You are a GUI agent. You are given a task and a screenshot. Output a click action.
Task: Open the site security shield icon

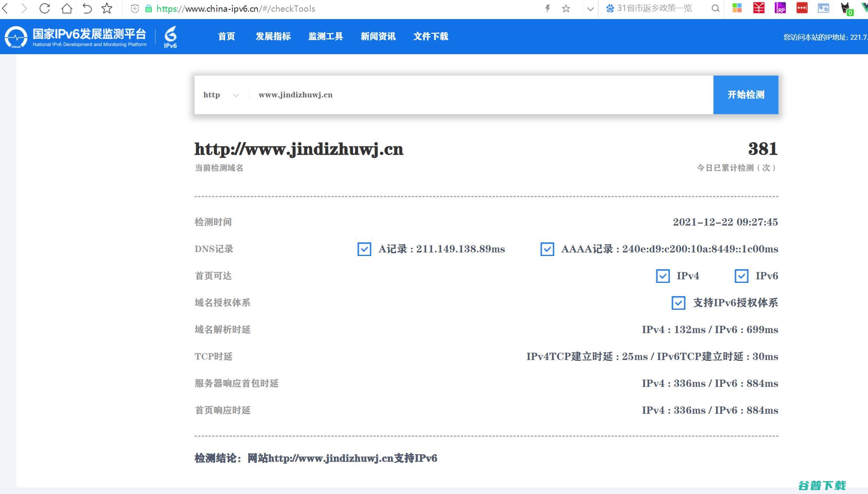click(135, 9)
